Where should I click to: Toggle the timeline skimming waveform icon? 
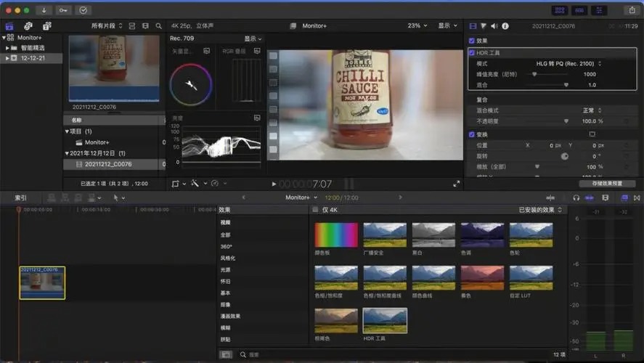coord(550,198)
